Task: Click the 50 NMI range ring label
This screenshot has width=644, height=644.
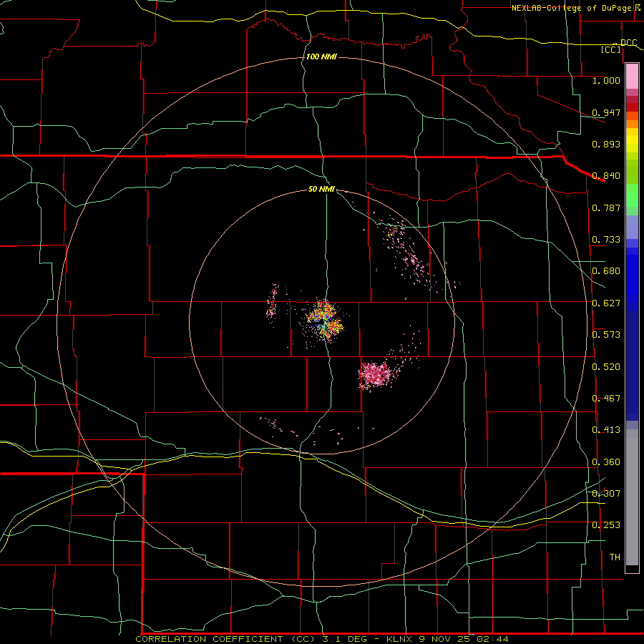Action: click(x=321, y=189)
